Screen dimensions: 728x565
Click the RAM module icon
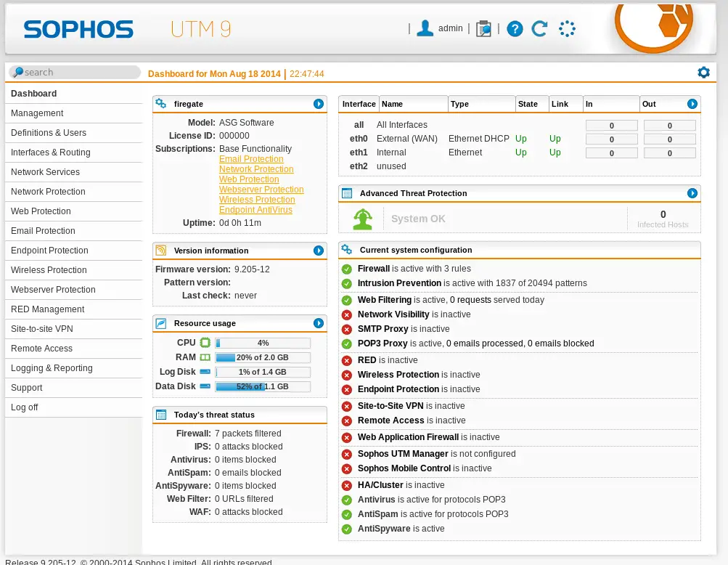coord(205,357)
